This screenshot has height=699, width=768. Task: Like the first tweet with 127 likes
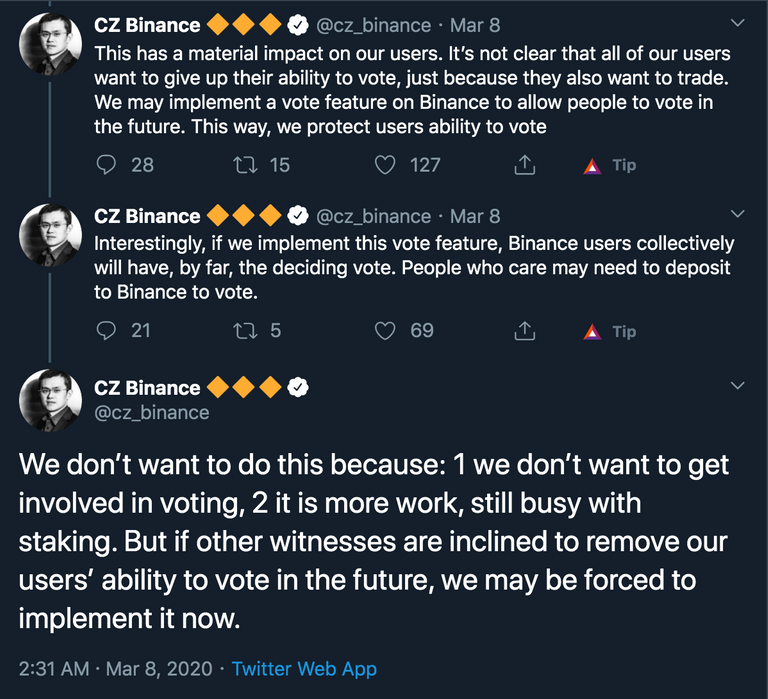point(385,165)
